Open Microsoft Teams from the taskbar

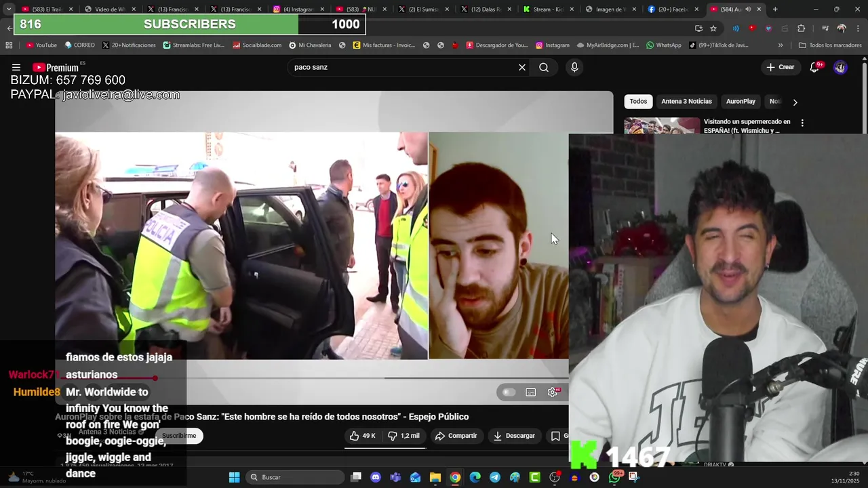click(395, 477)
